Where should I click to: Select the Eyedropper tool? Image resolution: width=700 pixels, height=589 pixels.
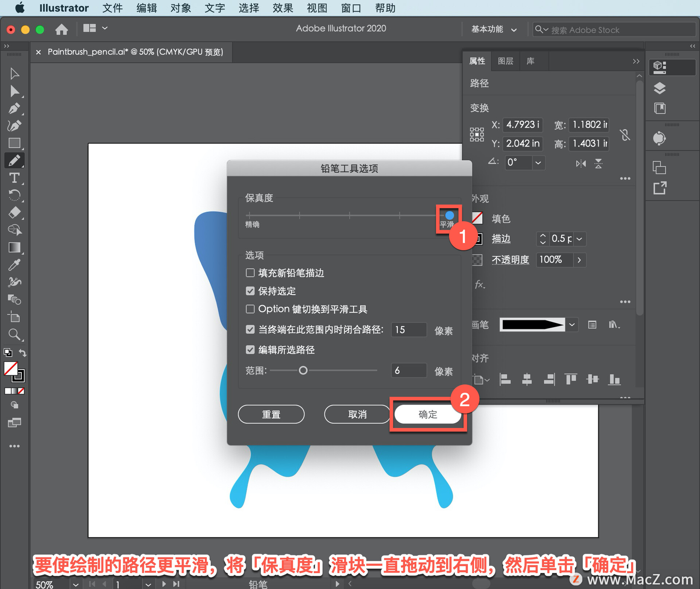[x=14, y=265]
